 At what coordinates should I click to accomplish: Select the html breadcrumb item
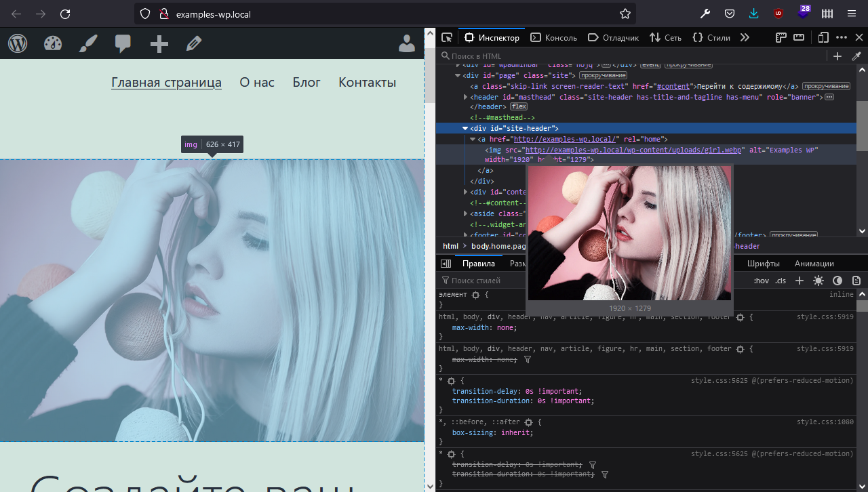(450, 246)
